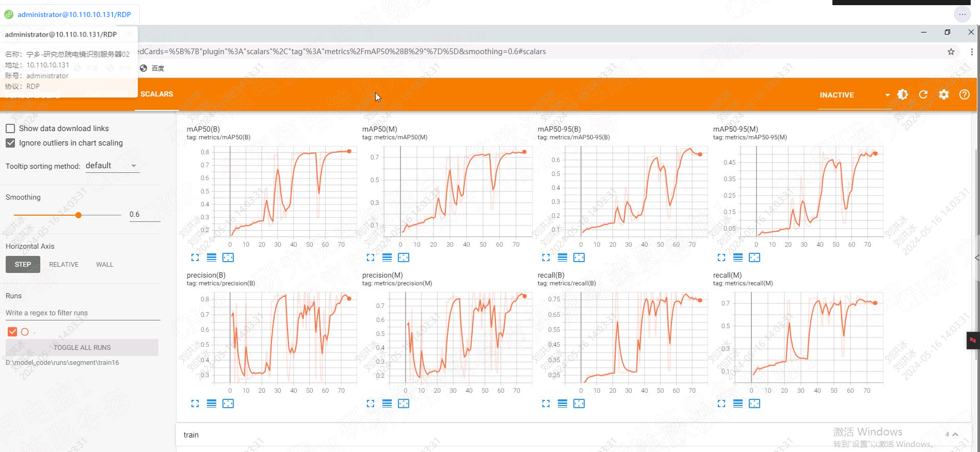
Task: Uncheck Ignore outliers in chart scaling
Action: pyautogui.click(x=10, y=143)
